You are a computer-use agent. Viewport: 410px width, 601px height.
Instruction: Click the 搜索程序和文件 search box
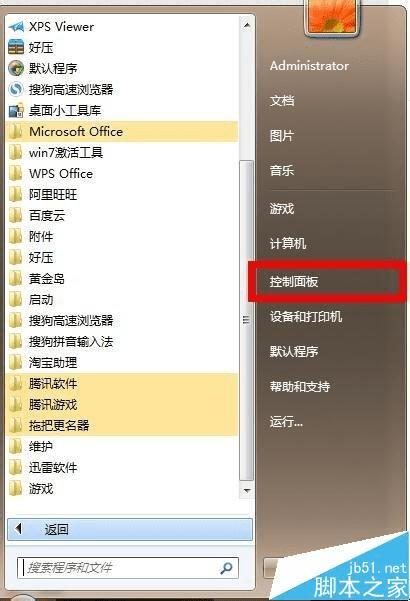(x=128, y=568)
